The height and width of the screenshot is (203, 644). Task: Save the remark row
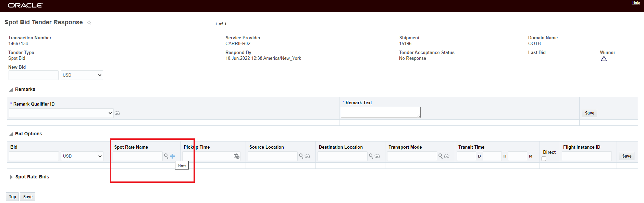(x=589, y=113)
